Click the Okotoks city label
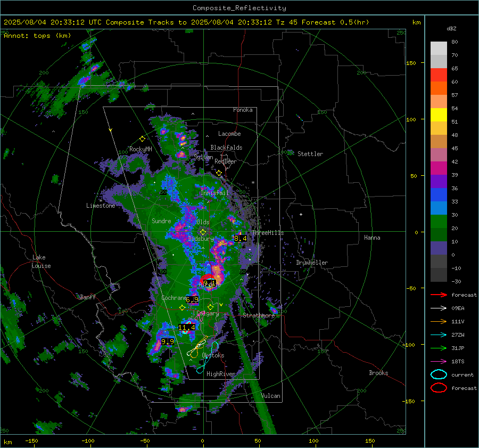This screenshot has height=448, width=479. point(213,355)
